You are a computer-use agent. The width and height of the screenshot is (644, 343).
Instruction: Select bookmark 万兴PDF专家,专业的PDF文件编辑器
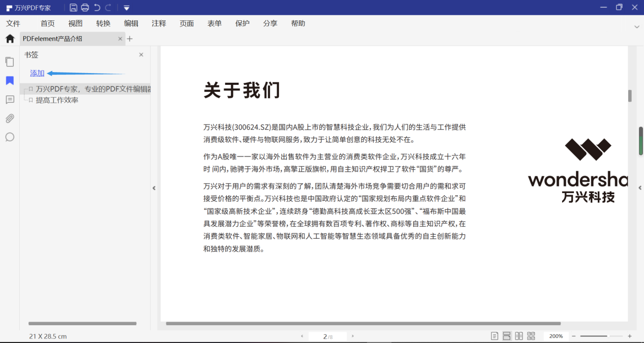tap(85, 89)
